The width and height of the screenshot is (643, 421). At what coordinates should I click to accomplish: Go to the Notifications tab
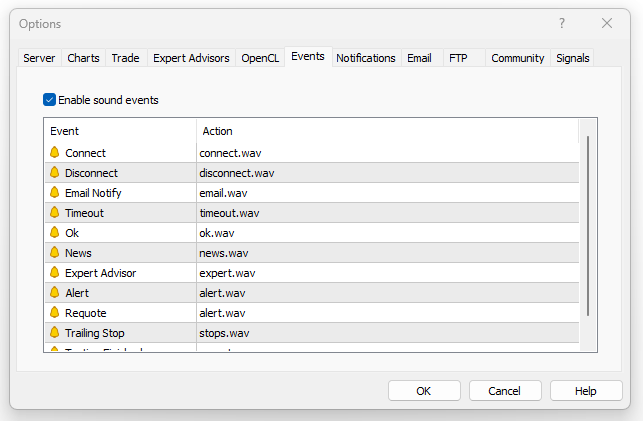[x=365, y=58]
